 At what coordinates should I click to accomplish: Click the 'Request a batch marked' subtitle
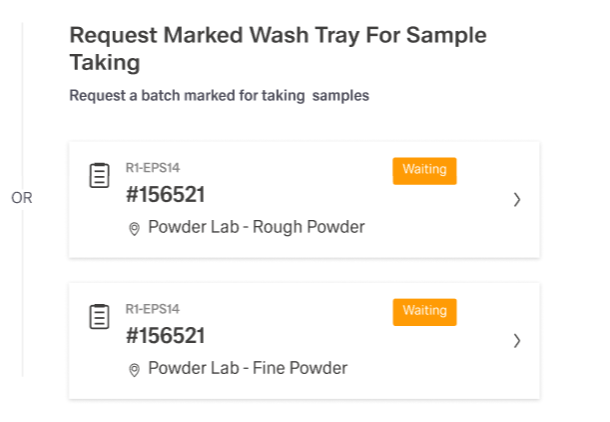pos(219,96)
